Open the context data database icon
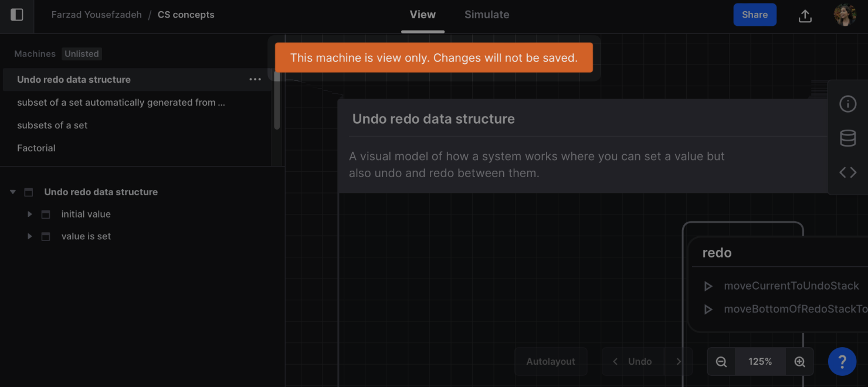This screenshot has height=387, width=868. point(847,138)
